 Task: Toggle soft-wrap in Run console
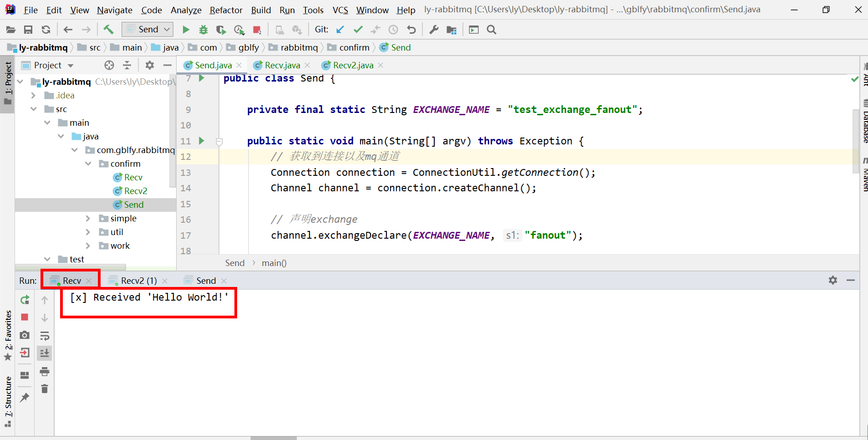pos(45,336)
